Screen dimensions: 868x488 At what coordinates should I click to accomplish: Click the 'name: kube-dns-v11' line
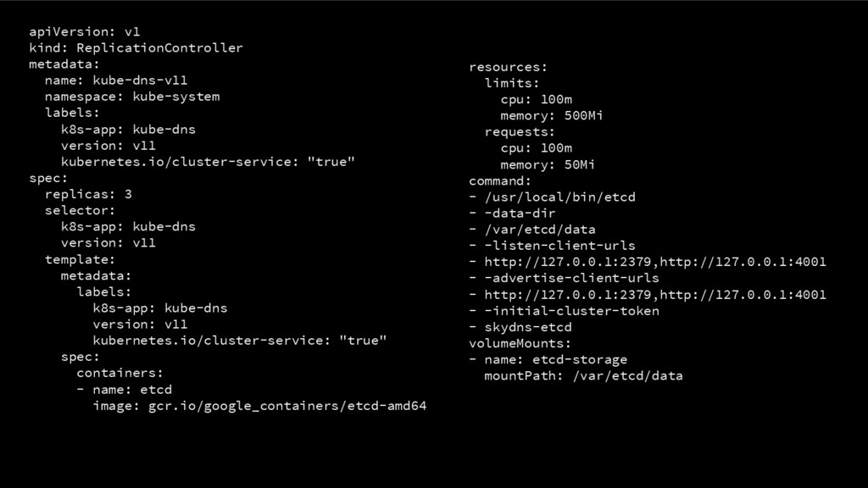116,80
